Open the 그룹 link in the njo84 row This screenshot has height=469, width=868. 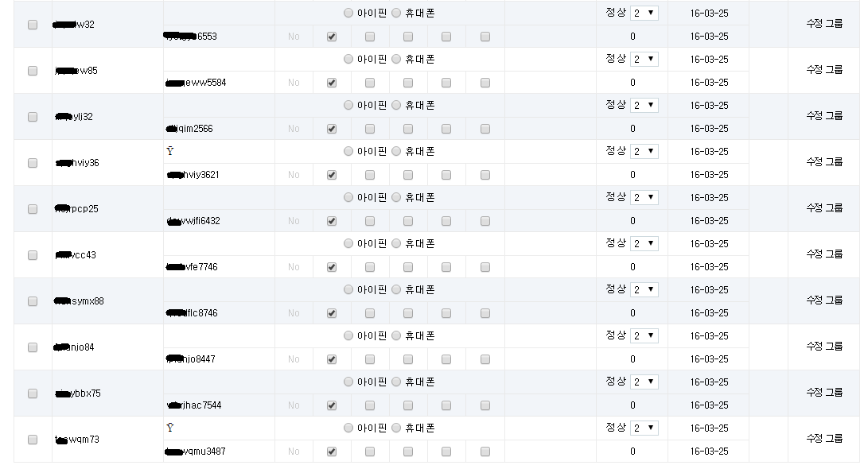(x=835, y=347)
